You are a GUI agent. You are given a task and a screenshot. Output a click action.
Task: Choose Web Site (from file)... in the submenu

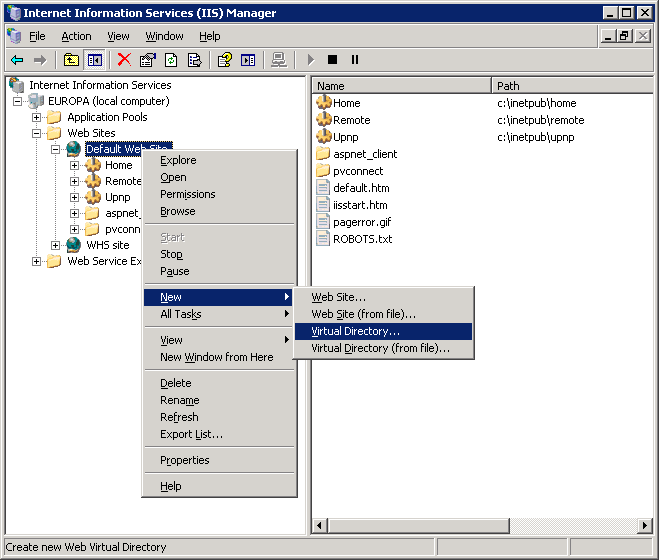(383, 314)
